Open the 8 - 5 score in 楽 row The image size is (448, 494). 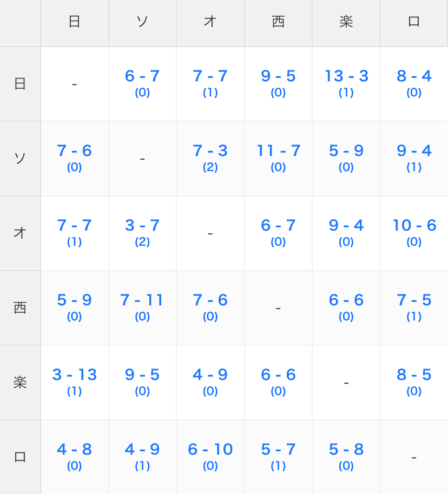coord(414,375)
